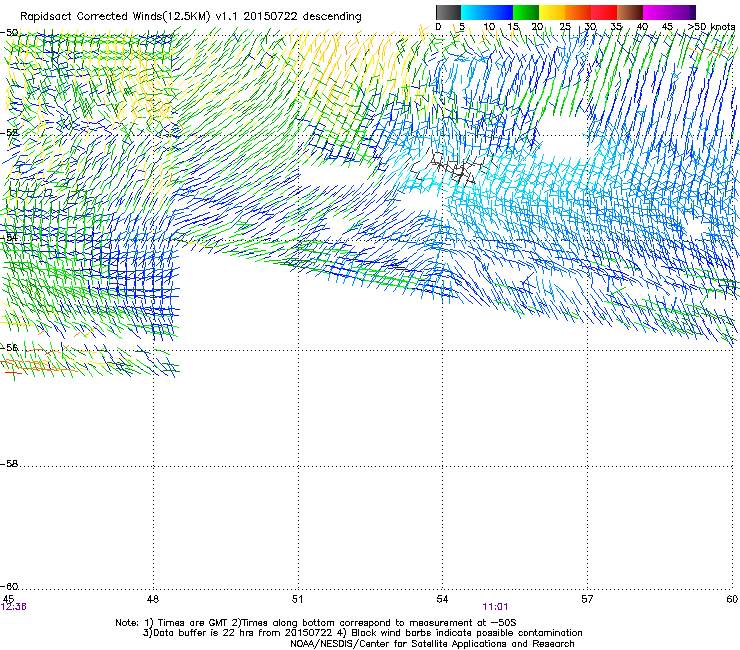The width and height of the screenshot is (740, 650).
Task: Click the longitude label 57
Action: click(x=587, y=599)
